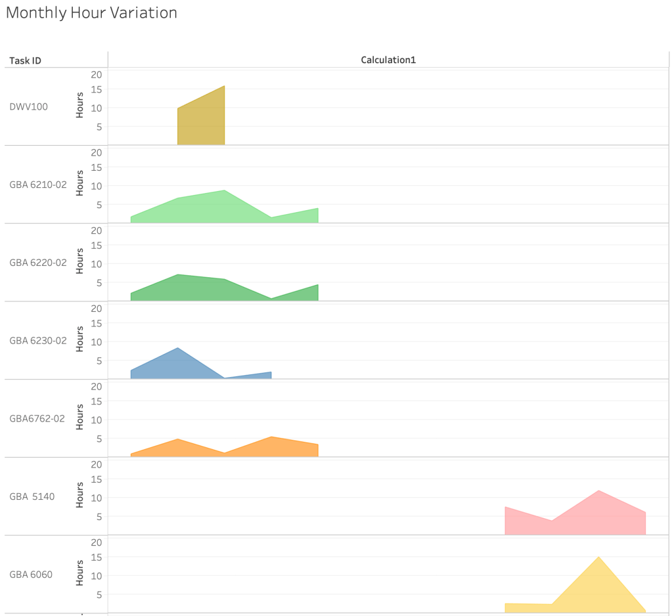Click the light green GBA 6210-02 area
The image size is (672, 616).
197,209
